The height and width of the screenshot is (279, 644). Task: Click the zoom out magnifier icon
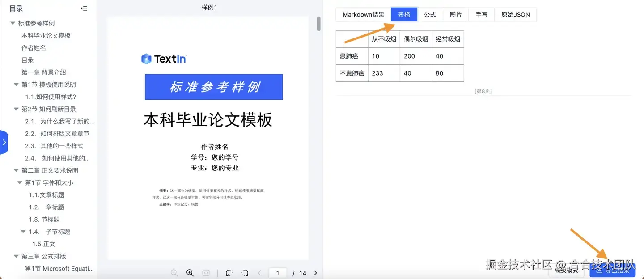(174, 273)
